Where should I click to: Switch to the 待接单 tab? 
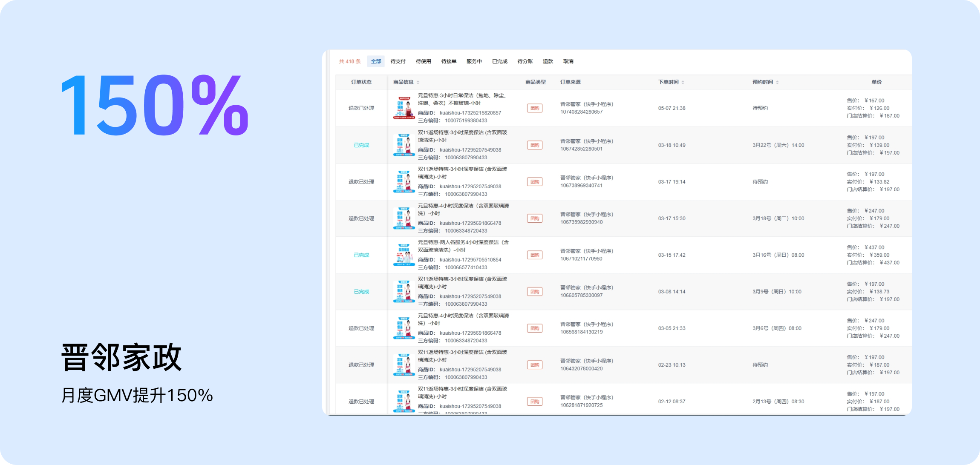(x=449, y=61)
